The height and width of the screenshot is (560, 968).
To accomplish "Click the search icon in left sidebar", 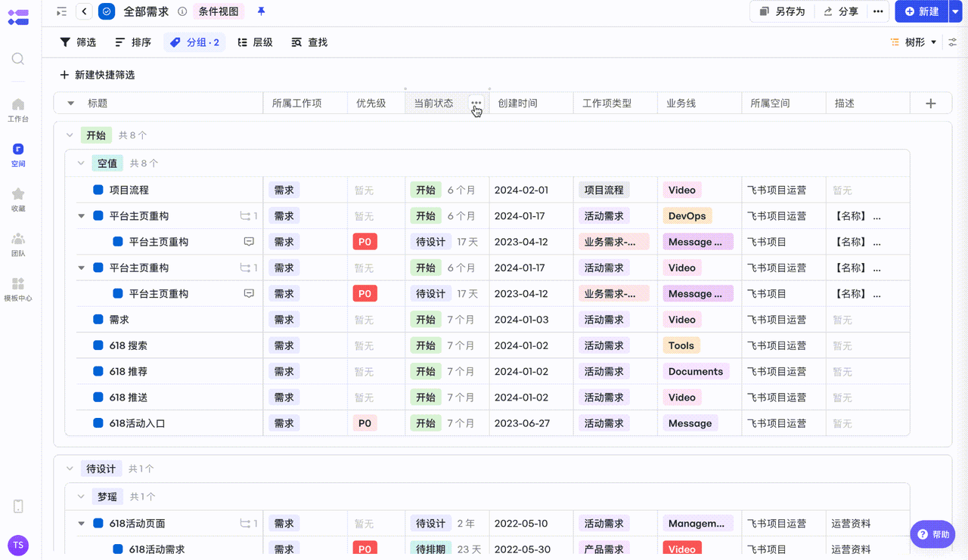I will 18,59.
